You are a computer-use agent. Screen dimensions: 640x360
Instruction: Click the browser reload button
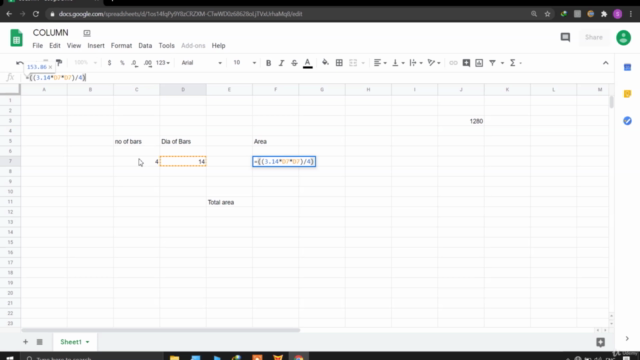point(36,14)
